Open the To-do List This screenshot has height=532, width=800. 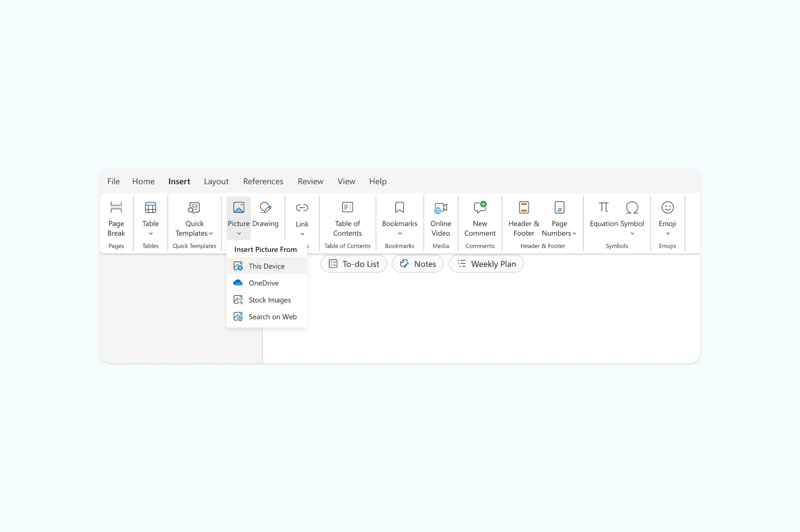(x=353, y=264)
